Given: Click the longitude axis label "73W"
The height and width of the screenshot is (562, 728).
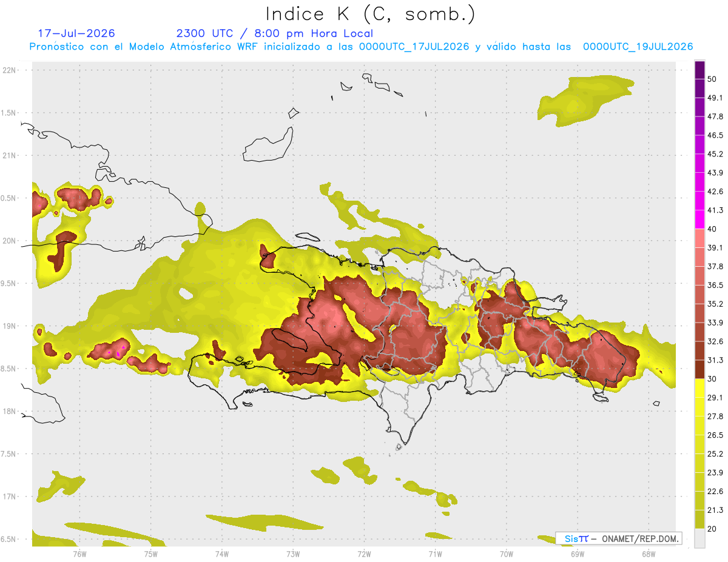Looking at the screenshot, I should coord(293,554).
